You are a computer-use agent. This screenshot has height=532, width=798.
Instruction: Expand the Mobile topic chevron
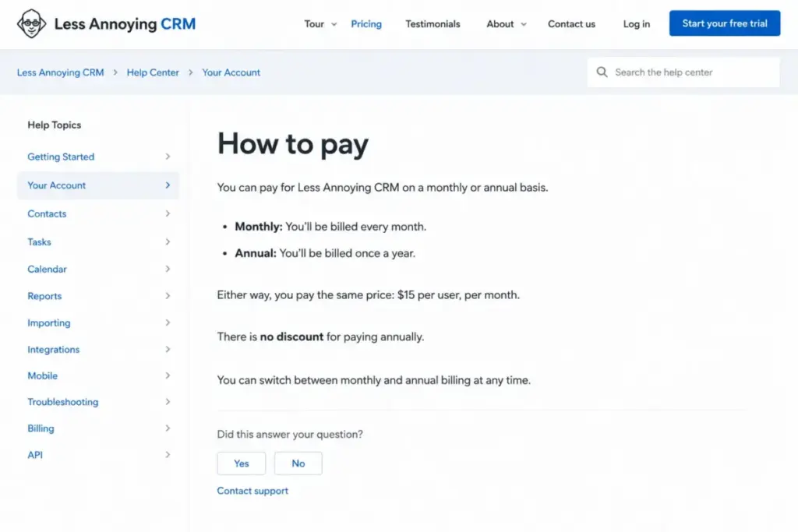pyautogui.click(x=168, y=375)
